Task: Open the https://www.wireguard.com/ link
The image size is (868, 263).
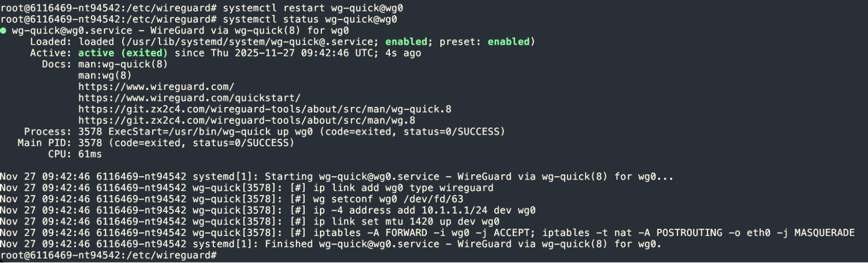Action: pyautogui.click(x=156, y=87)
